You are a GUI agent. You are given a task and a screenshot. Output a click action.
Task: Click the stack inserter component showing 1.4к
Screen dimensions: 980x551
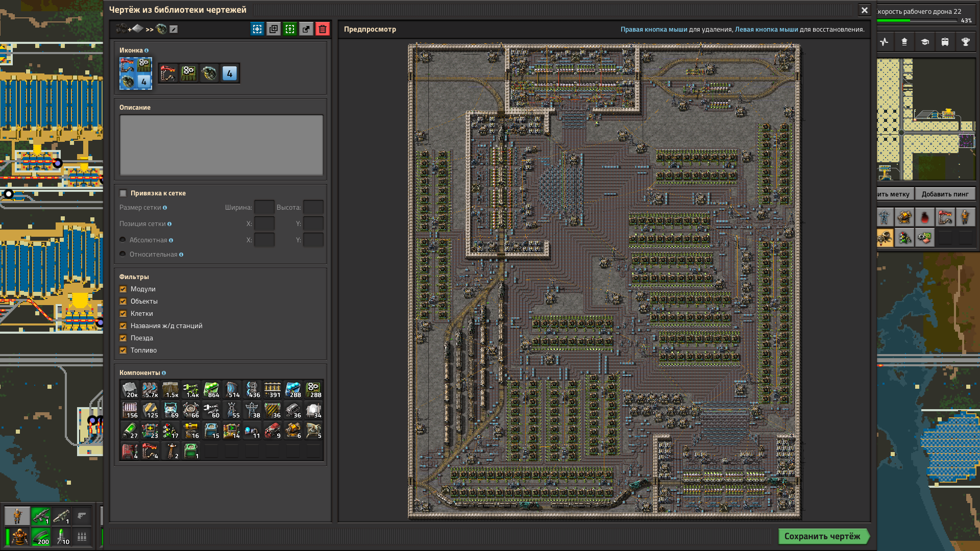pyautogui.click(x=191, y=390)
